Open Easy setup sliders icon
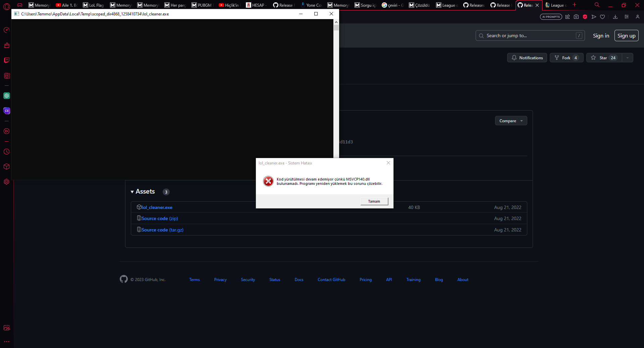Viewport: 644px width, 348px height. (627, 17)
